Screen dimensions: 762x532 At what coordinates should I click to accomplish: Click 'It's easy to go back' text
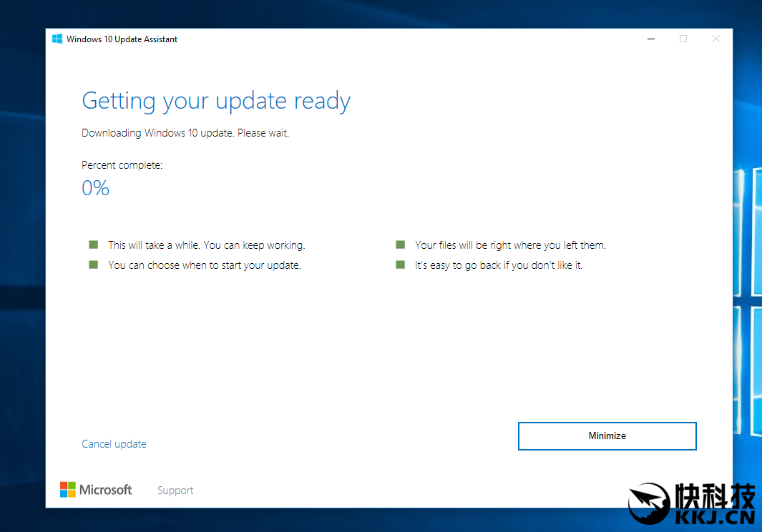click(x=499, y=265)
